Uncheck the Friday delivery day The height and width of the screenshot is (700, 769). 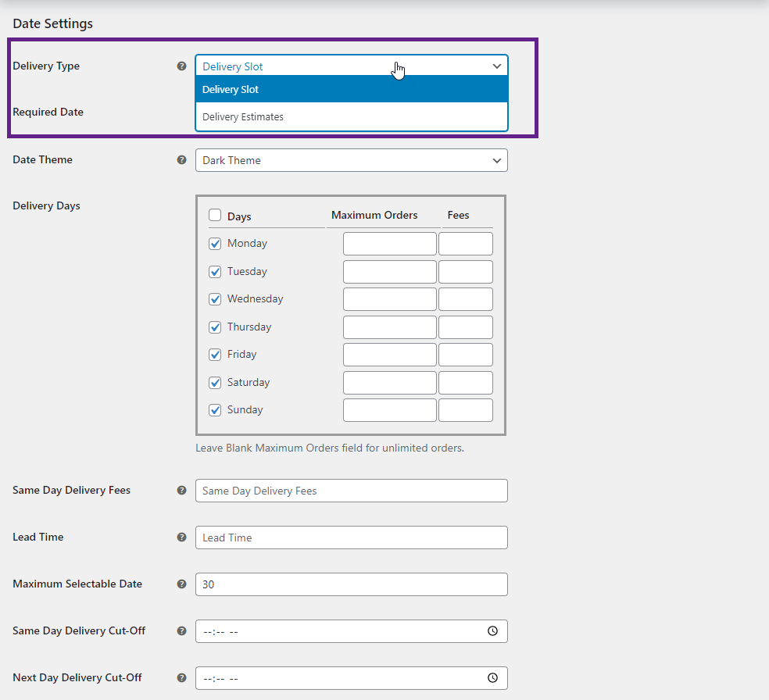pyautogui.click(x=215, y=355)
